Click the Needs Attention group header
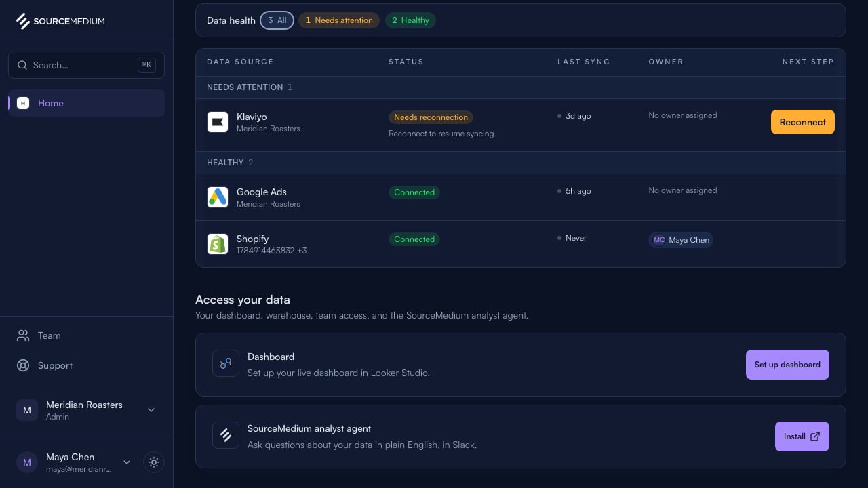Image resolution: width=868 pixels, height=488 pixels. point(521,87)
